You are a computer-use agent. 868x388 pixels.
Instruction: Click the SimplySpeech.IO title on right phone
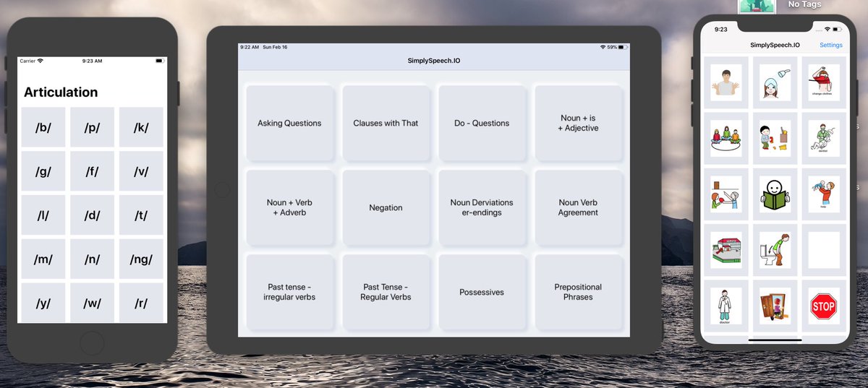point(775,45)
